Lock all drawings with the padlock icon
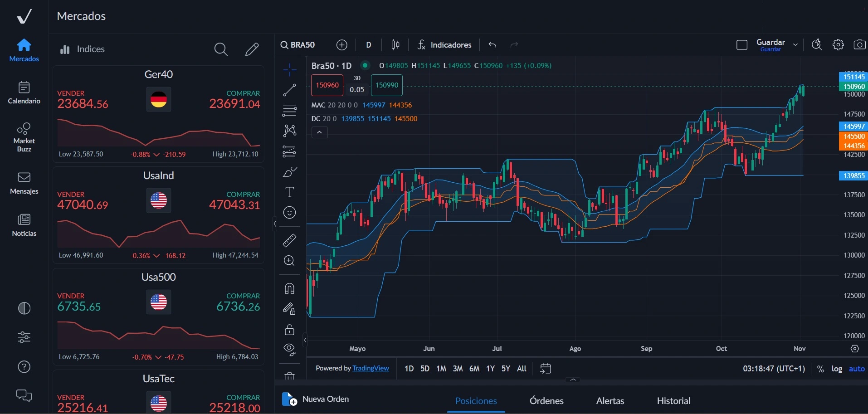 (x=289, y=330)
